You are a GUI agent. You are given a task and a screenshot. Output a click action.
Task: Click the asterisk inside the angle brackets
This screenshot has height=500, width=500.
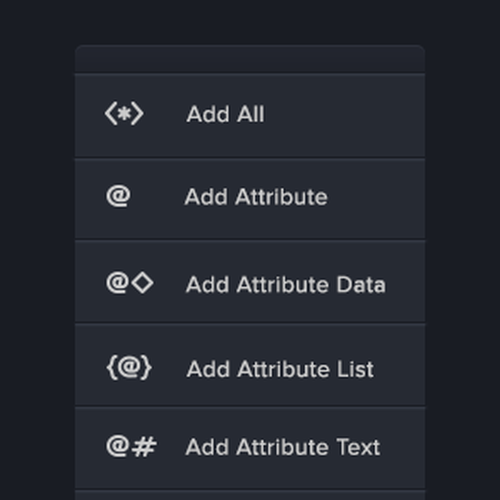[x=124, y=114]
